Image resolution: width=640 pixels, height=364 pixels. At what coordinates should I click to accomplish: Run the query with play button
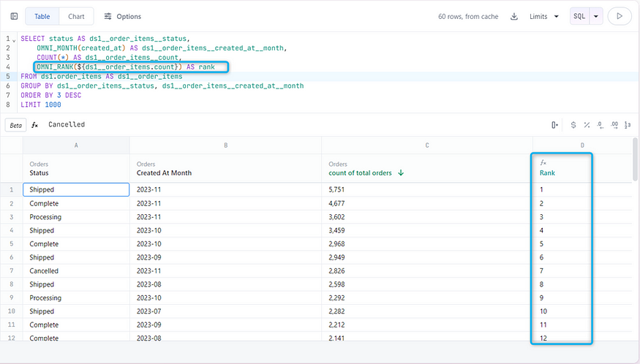click(x=620, y=16)
